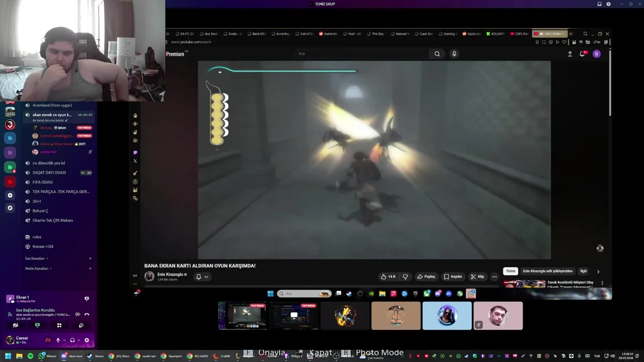Open second YAYINDA stream thumbnail
644x362 pixels.
coord(294,316)
